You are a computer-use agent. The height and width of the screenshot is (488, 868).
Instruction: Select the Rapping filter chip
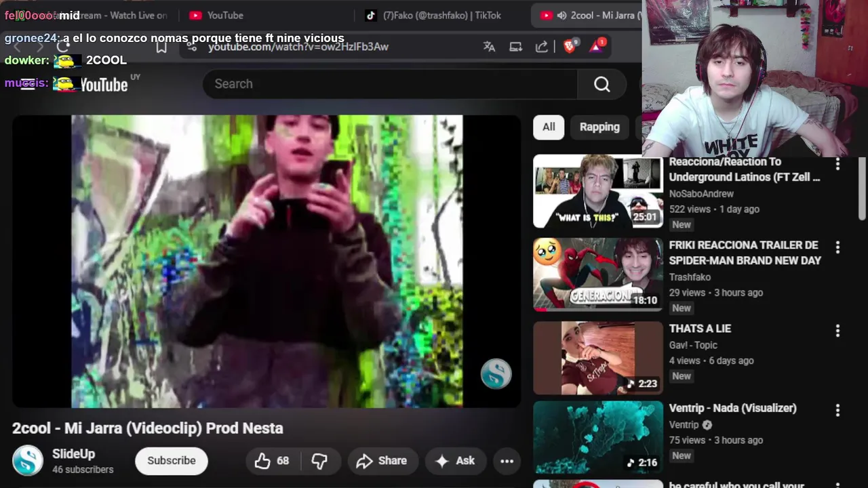(599, 127)
